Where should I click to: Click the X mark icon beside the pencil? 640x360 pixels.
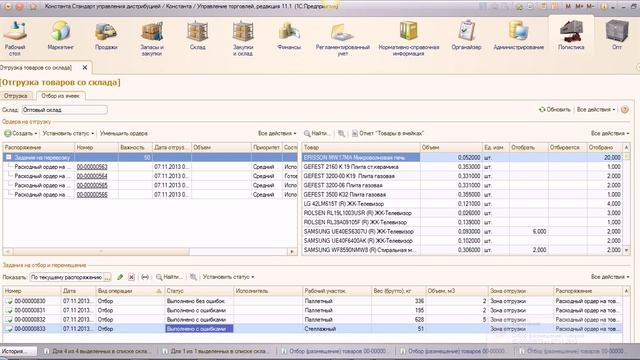pyautogui.click(x=131, y=277)
